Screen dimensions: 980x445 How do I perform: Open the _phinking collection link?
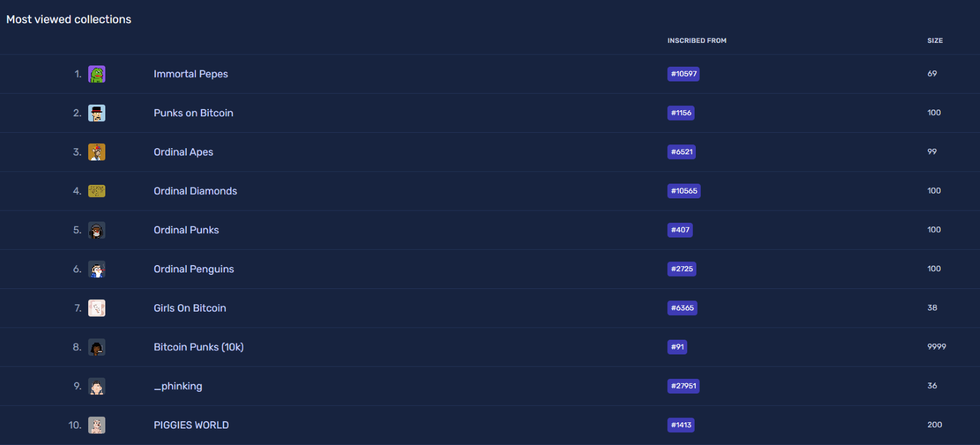pos(178,386)
